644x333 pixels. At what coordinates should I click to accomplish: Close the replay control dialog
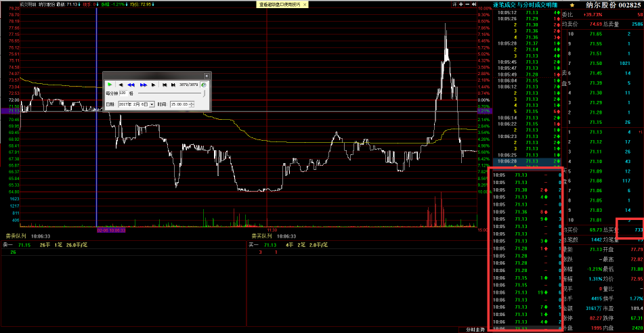[207, 76]
